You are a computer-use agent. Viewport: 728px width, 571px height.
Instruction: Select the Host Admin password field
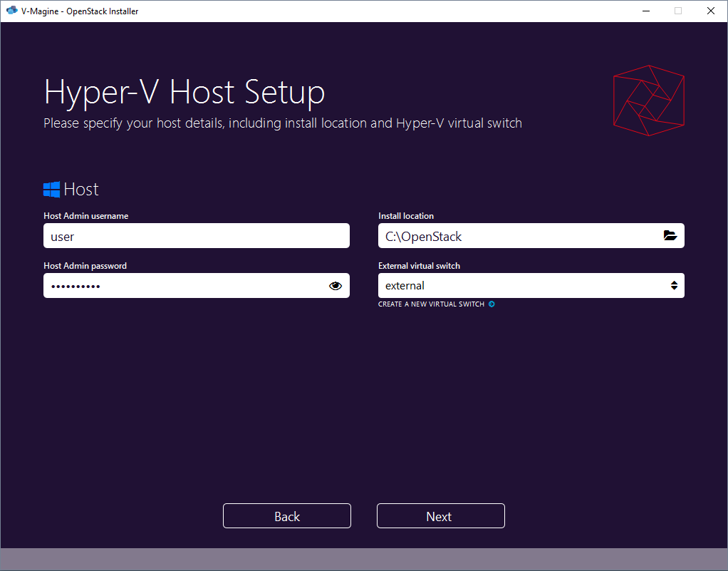[178, 285]
